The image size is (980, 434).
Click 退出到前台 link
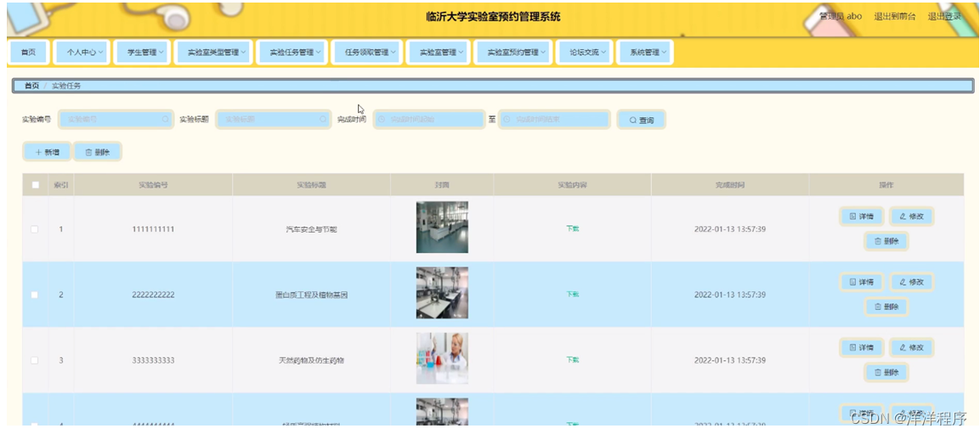click(x=894, y=17)
